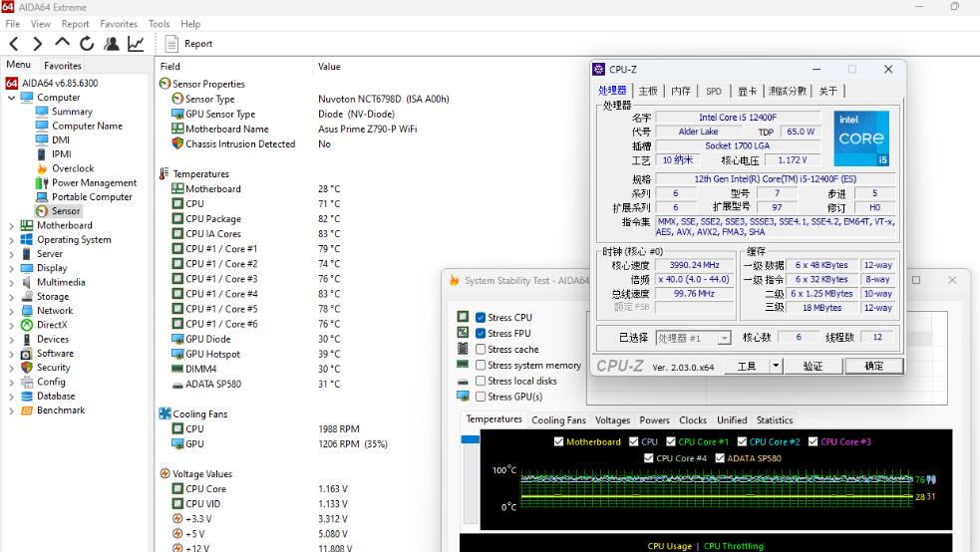The image size is (980, 552).
Task: Toggle CPU Core #1 graph checkbox
Action: (671, 441)
